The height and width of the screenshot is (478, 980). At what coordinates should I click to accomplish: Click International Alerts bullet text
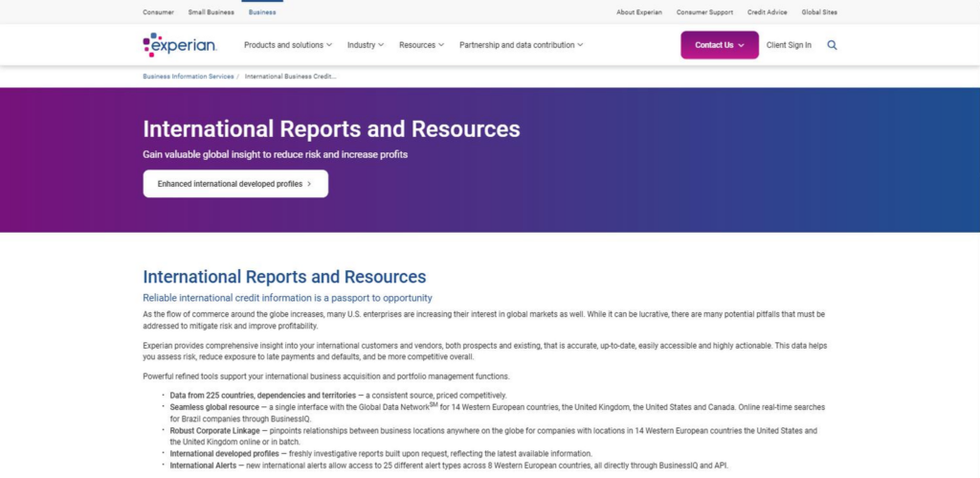point(449,466)
